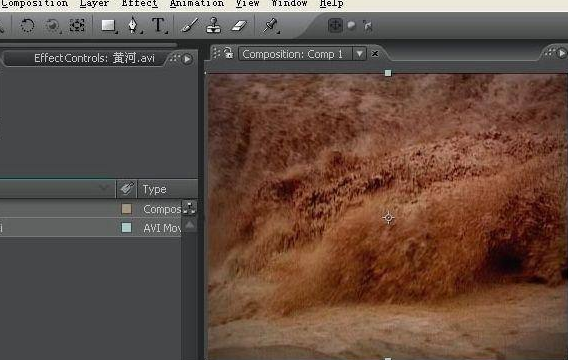
Task: Sort project items by Type column
Action: tap(154, 189)
